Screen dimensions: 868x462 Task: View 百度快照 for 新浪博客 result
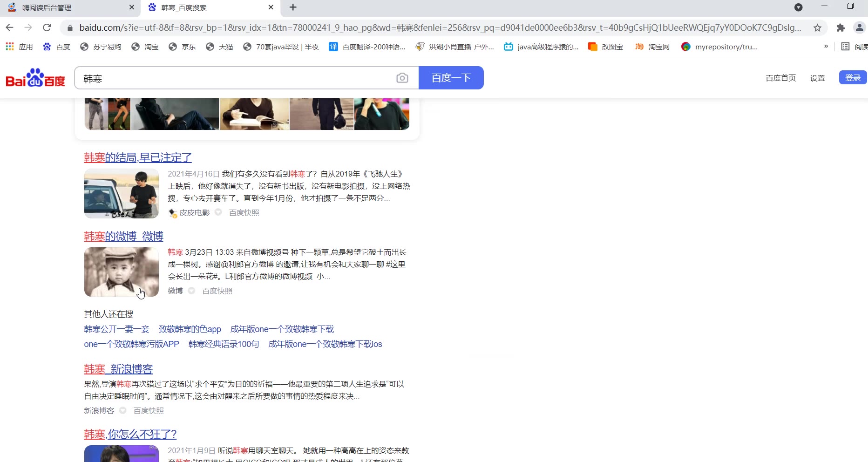(149, 410)
